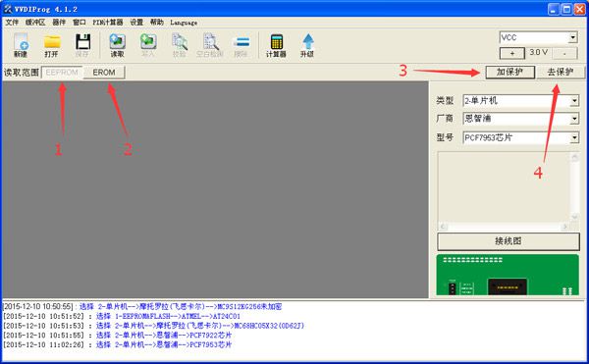Expand the 型号 PCF7953 model dropdown
589x364 pixels.
pos(574,137)
